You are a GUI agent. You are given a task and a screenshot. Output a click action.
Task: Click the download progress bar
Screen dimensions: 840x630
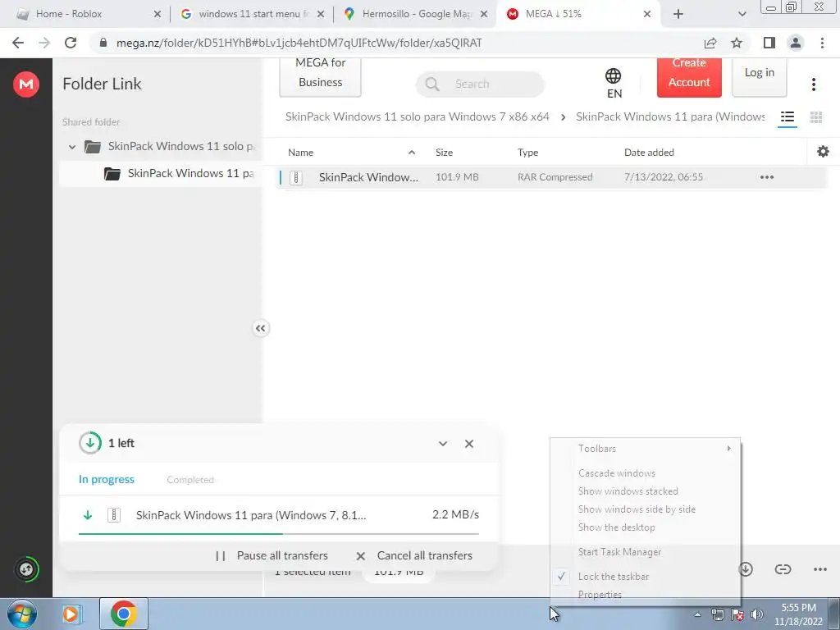(279, 534)
